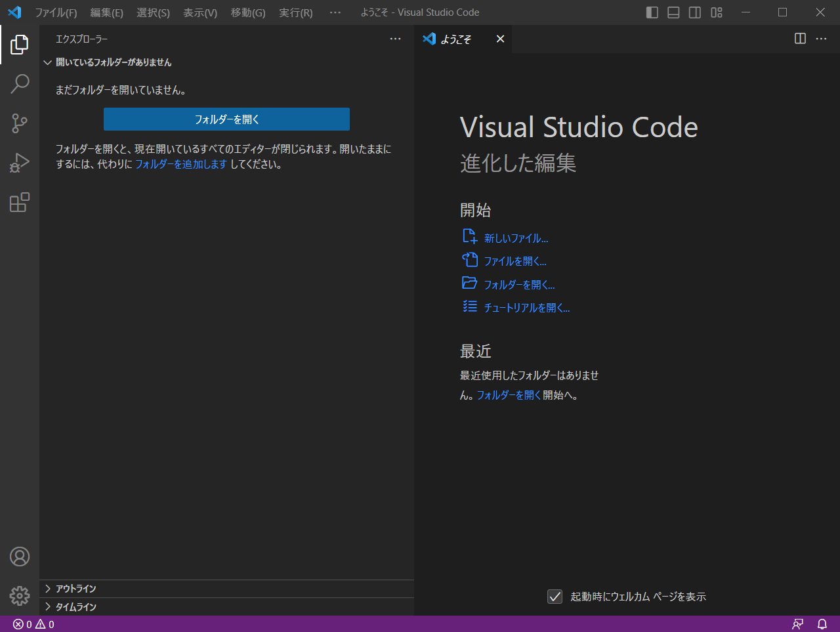The width and height of the screenshot is (840, 632).
Task: Open the Manage gear menu
Action: [x=20, y=596]
